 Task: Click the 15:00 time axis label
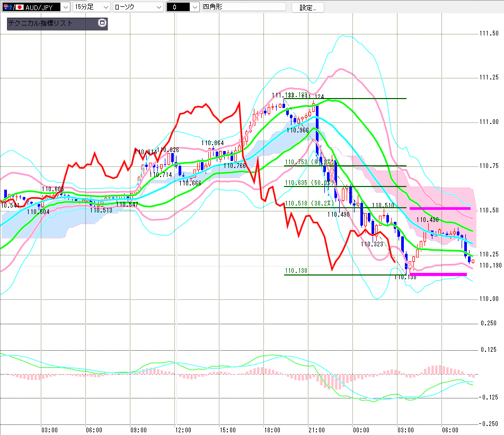(x=227, y=430)
